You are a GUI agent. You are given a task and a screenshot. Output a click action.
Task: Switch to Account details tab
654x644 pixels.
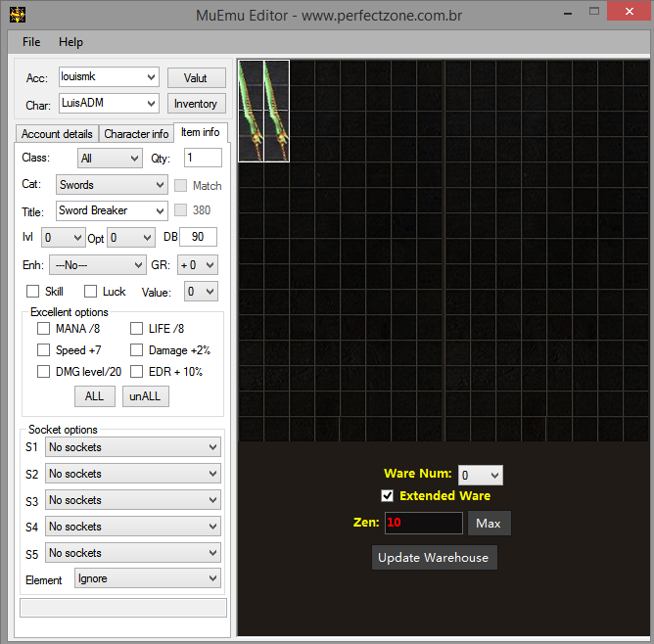click(57, 134)
